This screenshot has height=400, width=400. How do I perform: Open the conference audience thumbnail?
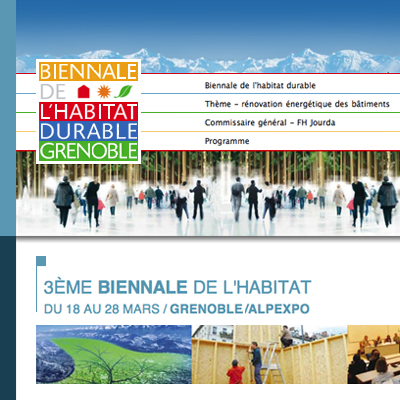[374, 354]
